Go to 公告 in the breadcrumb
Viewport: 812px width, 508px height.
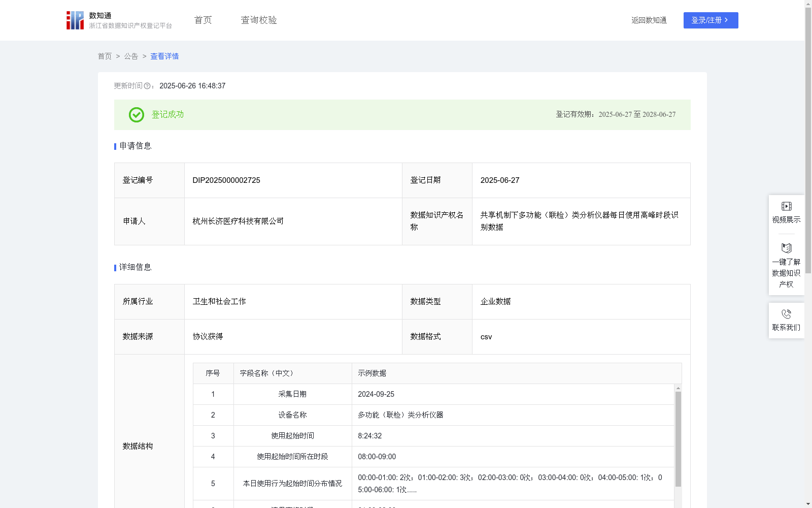coord(131,56)
